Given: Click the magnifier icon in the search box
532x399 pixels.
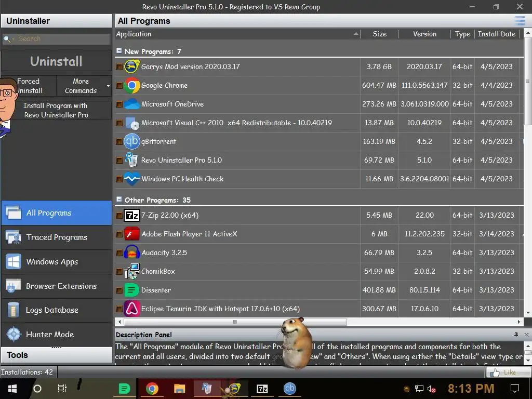Looking at the screenshot, I should click(x=6, y=39).
